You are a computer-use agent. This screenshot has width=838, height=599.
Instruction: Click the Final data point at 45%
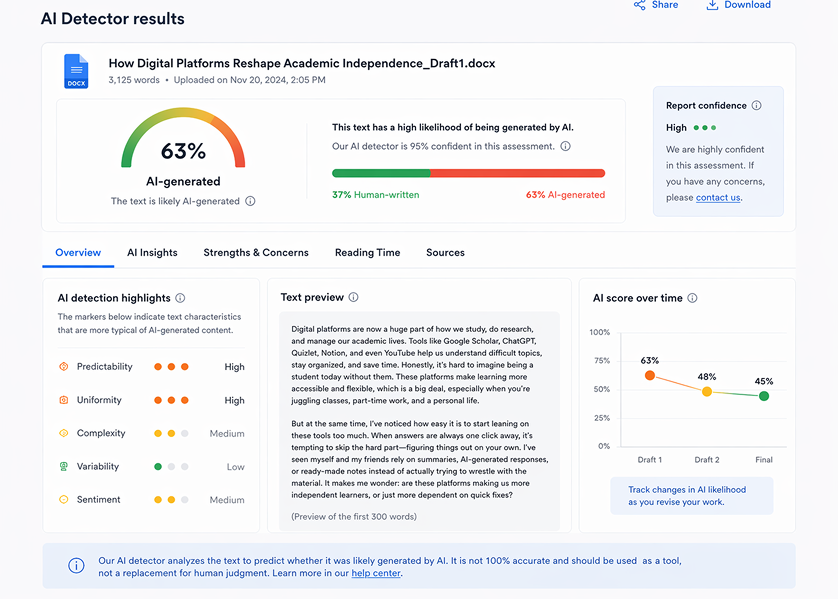tap(764, 396)
